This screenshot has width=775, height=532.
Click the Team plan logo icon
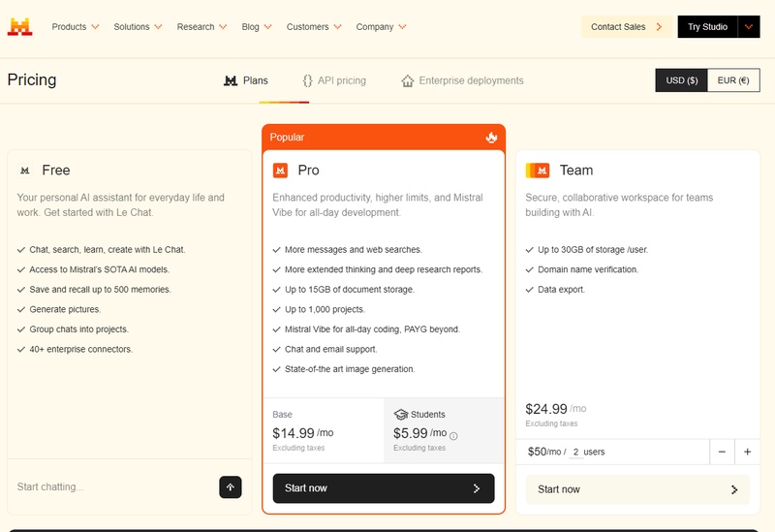point(538,170)
